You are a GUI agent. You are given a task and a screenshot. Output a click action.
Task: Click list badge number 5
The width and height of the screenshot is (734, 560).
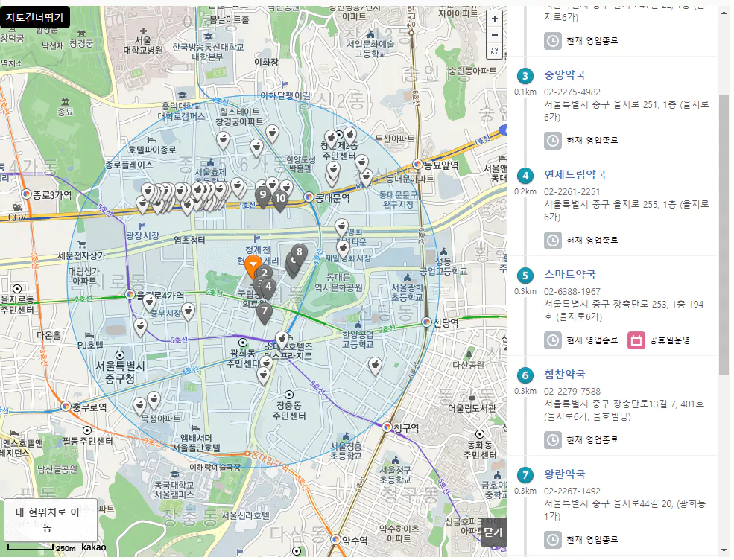[525, 276]
